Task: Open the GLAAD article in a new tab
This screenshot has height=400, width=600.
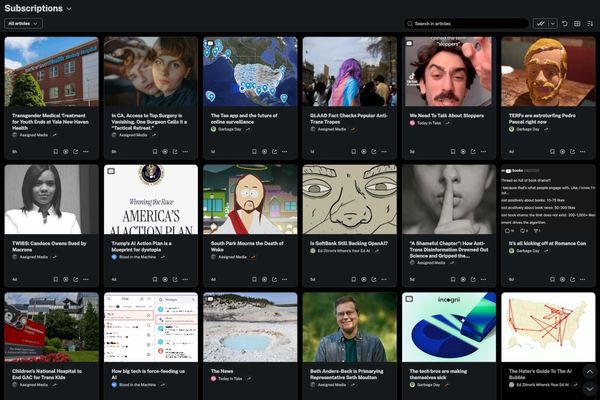Action: coord(374,152)
